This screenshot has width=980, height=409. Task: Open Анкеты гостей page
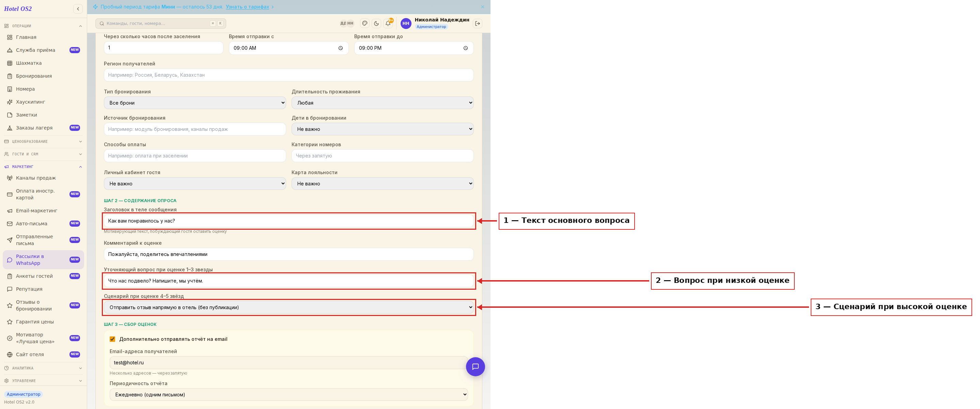43,276
